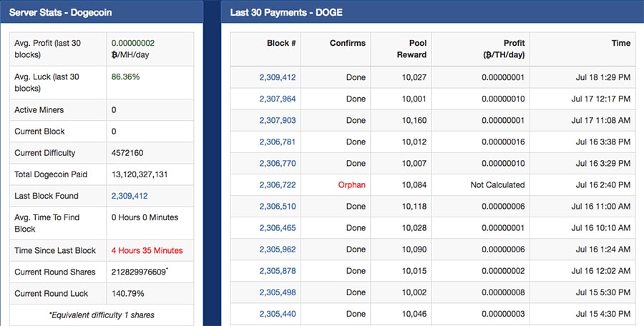644x326 pixels.
Task: Select block 2,306,770 link
Action: click(277, 163)
